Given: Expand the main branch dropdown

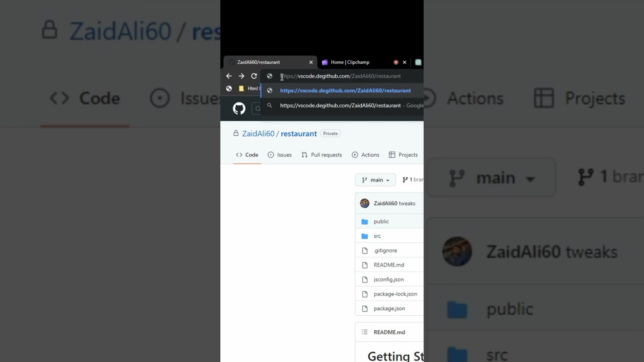Looking at the screenshot, I should pyautogui.click(x=375, y=180).
